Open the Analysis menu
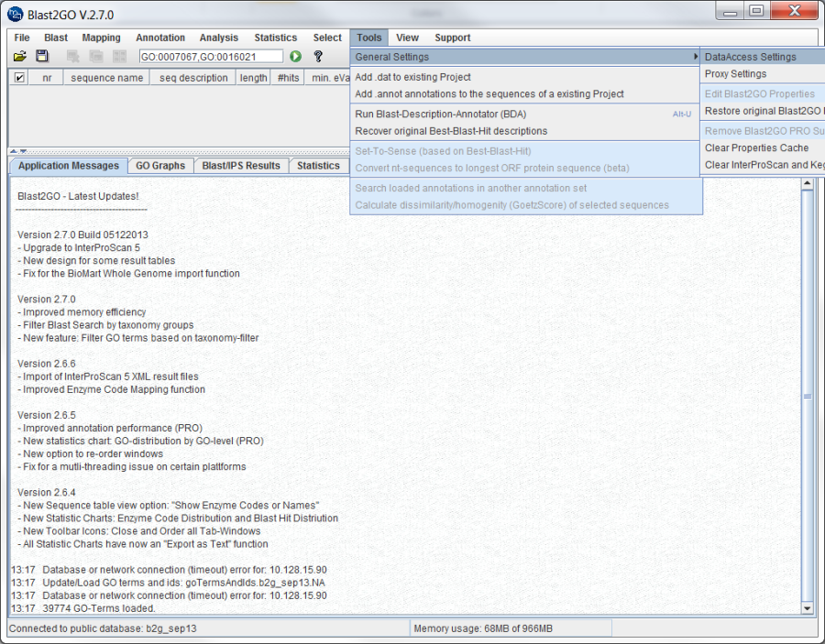The width and height of the screenshot is (825, 644). 219,38
